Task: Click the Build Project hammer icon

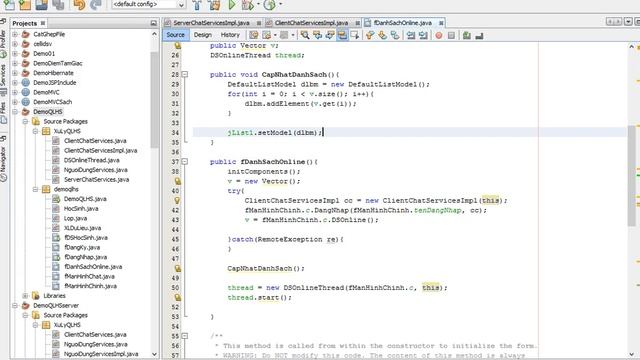Action: (197, 4)
